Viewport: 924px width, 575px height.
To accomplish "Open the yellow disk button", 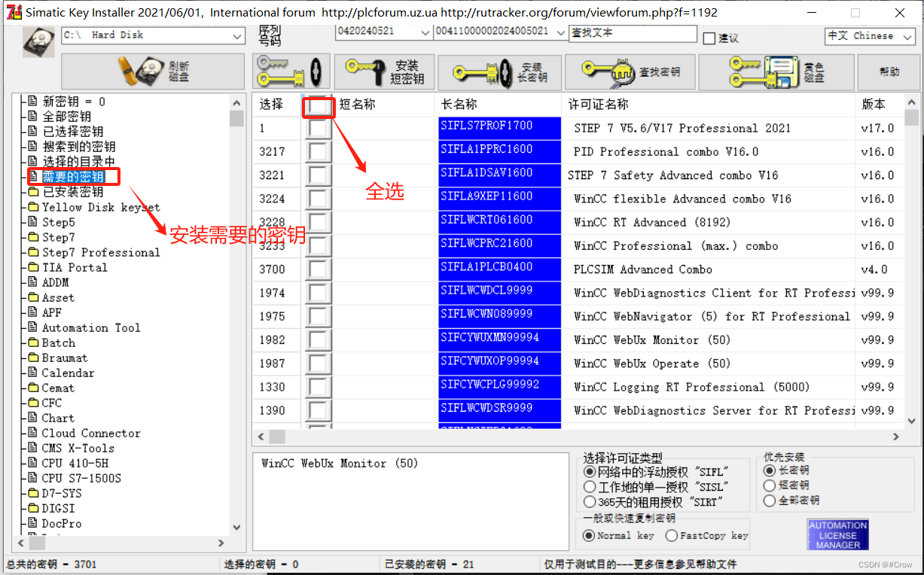I will [776, 72].
